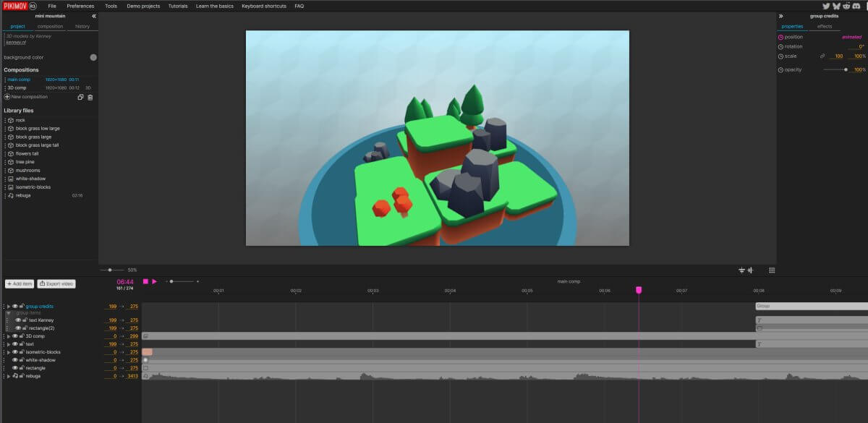This screenshot has height=423, width=868.
Task: Enable position animation stopwatch icon
Action: [x=780, y=37]
